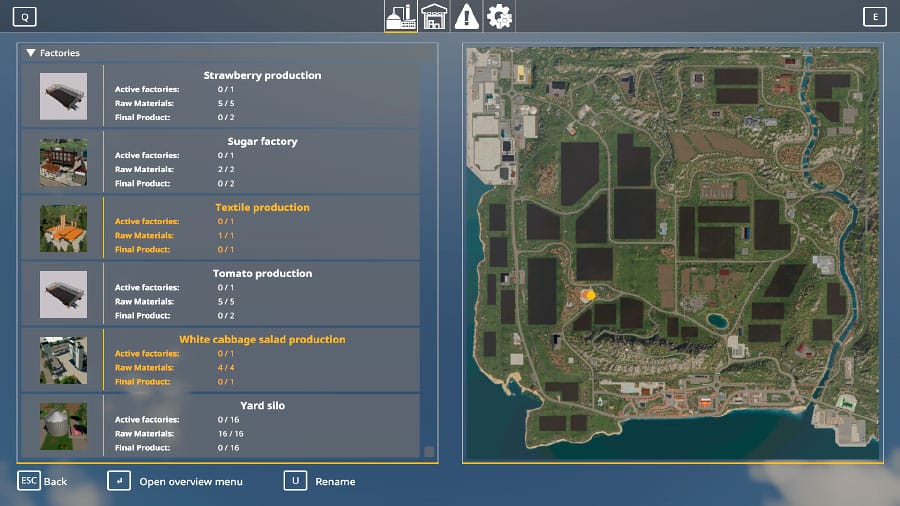Click White cabbage salad raw materials 4 / 4
Screen dimensions: 900x506
click(x=226, y=368)
